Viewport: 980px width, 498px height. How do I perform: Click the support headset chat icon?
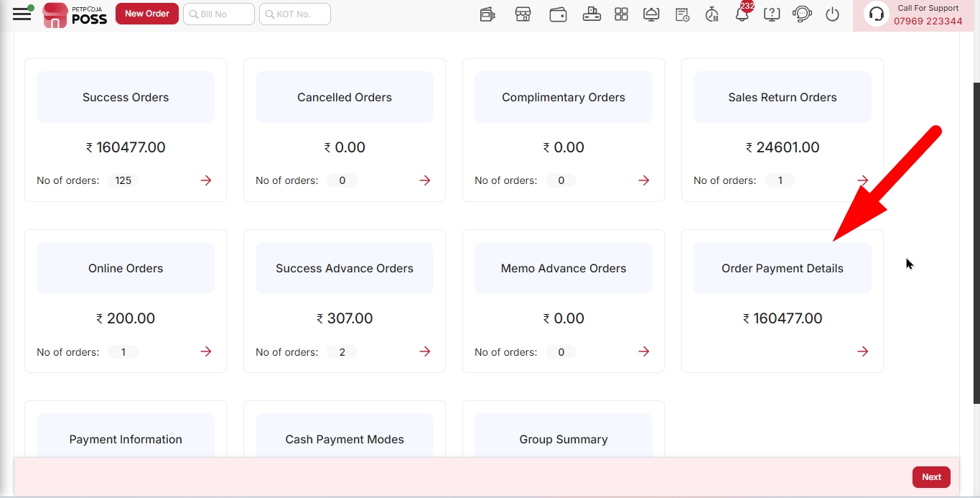point(802,14)
